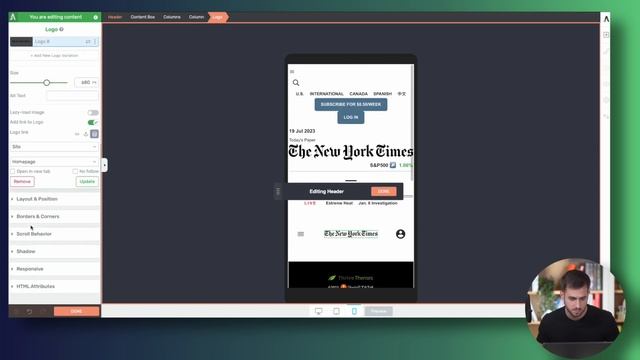The height and width of the screenshot is (360, 640).
Task: Click the settings gear in green header bar
Action: point(96,17)
